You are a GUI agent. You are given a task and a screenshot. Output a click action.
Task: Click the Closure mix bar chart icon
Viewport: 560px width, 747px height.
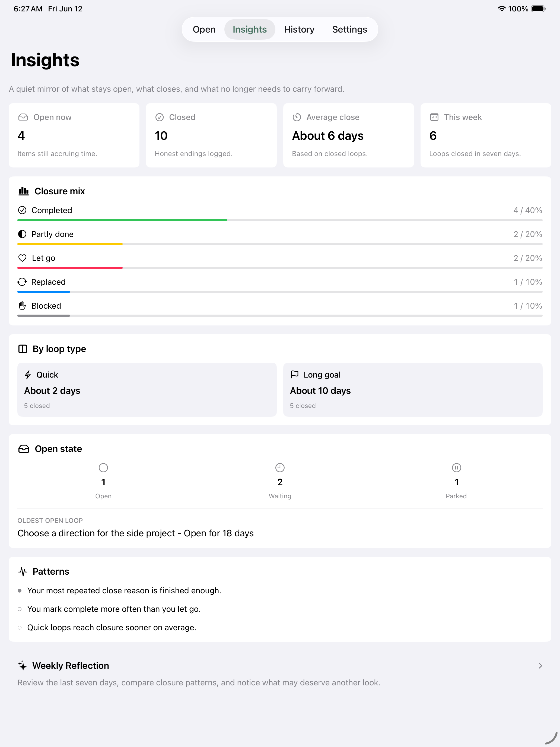(x=23, y=191)
